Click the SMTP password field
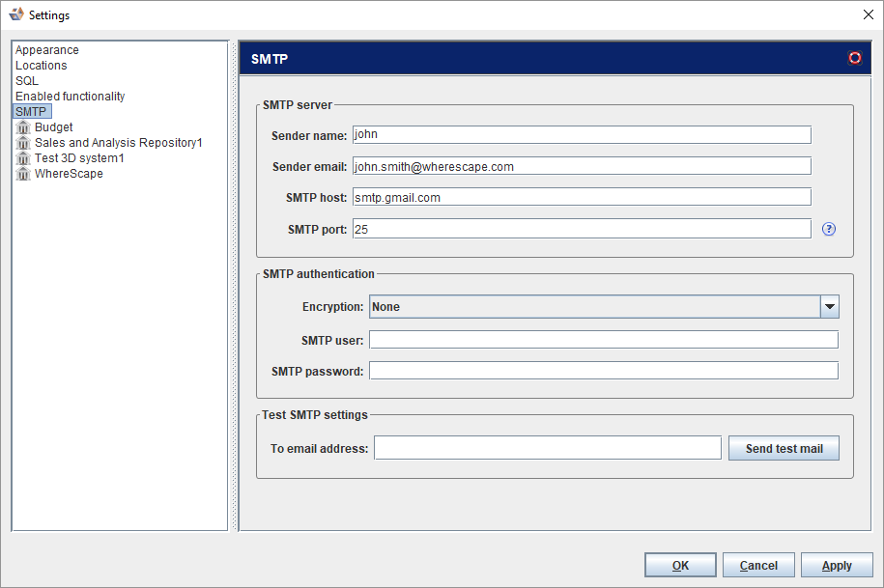The height and width of the screenshot is (588, 884). [x=603, y=371]
